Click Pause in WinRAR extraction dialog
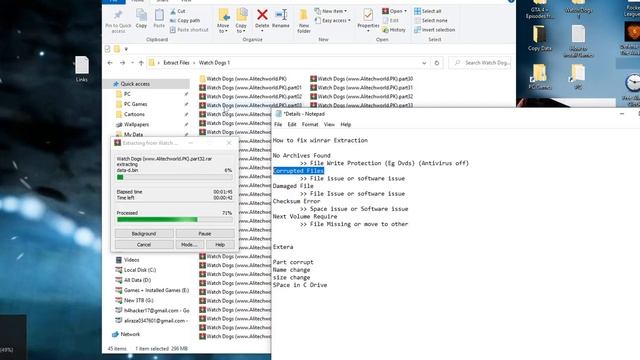The image size is (640, 360). tap(204, 233)
